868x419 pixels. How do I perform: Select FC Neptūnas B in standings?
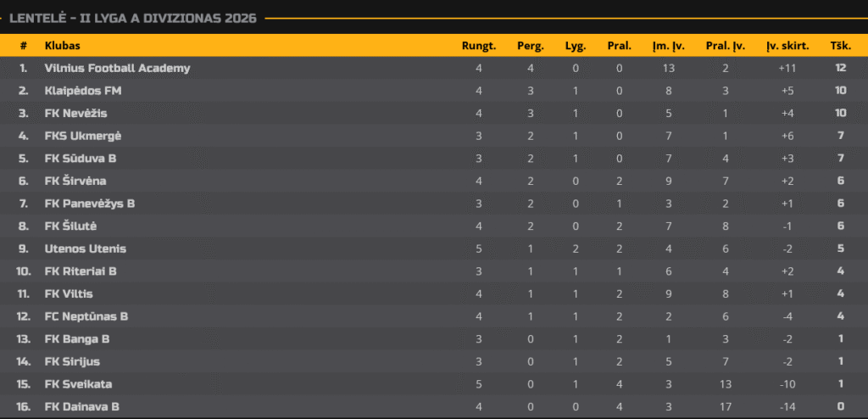(86, 316)
